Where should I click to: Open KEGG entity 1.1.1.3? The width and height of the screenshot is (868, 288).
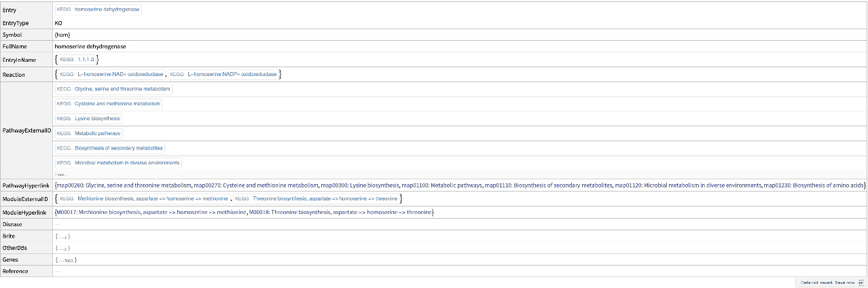coord(77,60)
